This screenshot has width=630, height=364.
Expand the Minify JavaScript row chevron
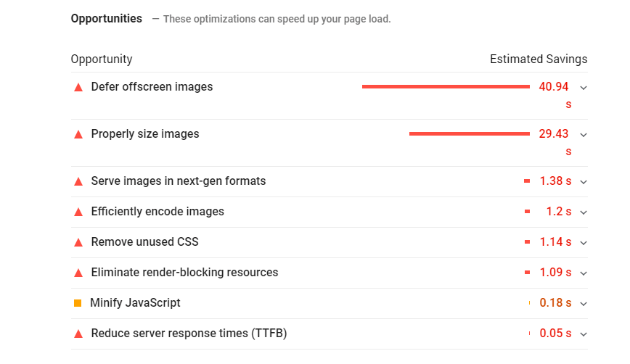pos(584,304)
